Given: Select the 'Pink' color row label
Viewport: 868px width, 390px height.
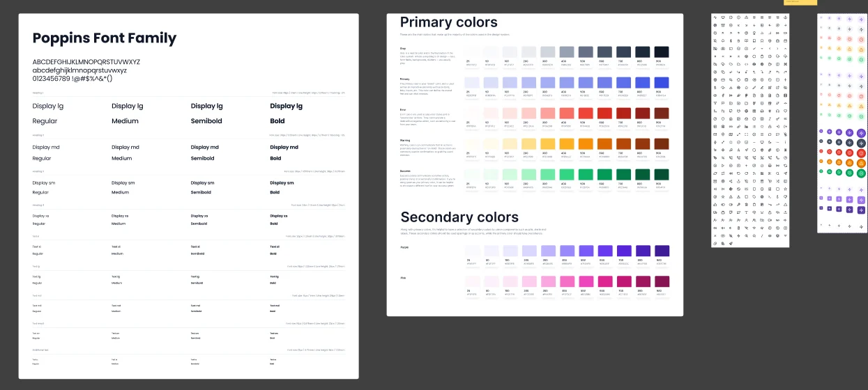Looking at the screenshot, I should tap(403, 277).
